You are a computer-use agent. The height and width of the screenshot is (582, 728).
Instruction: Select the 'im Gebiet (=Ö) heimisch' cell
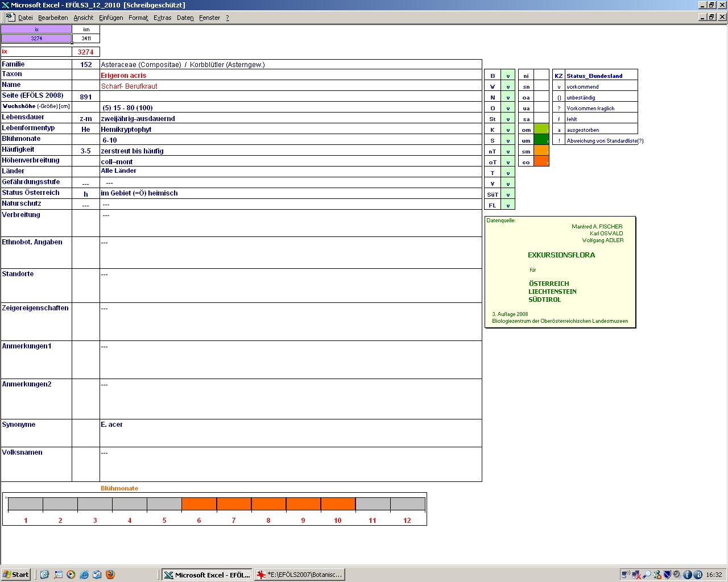[291, 193]
